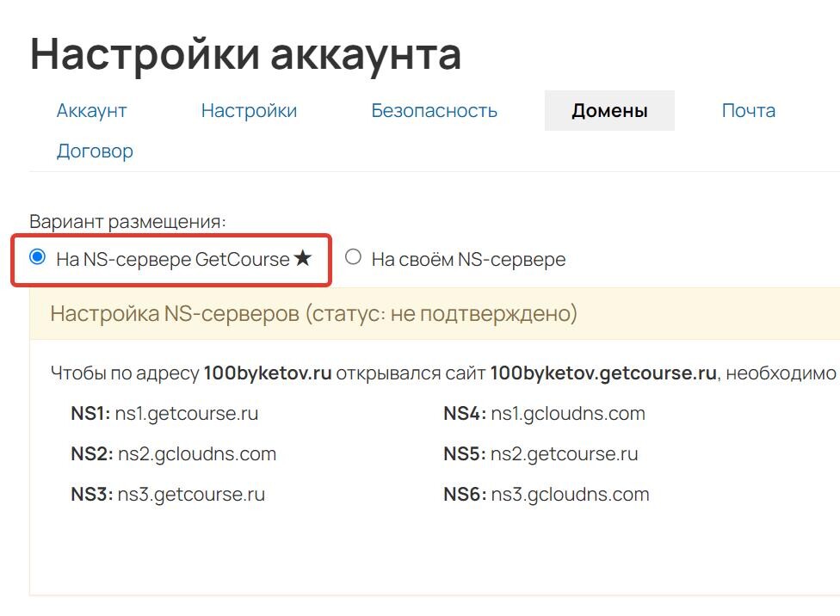
Task: Choose the 'На своём NS-сервере' radio option
Action: point(353,257)
